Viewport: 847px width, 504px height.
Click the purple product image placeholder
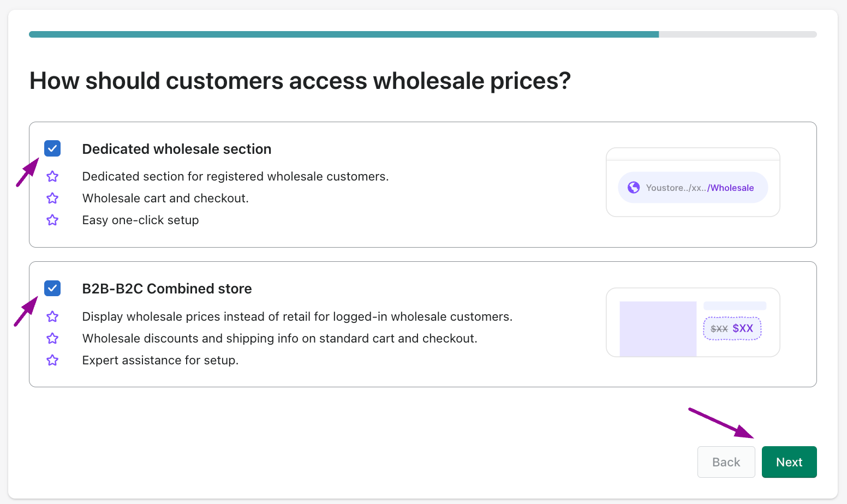[x=658, y=329]
